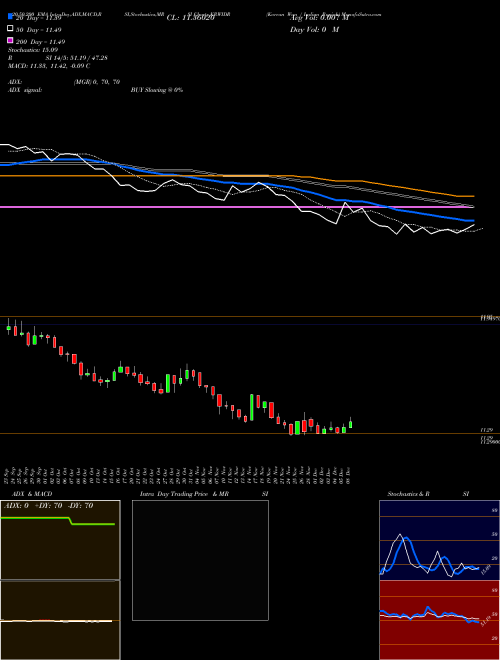Click the 'ADX: 0 +DY: 70 -DY: 70' readout

click(48, 506)
